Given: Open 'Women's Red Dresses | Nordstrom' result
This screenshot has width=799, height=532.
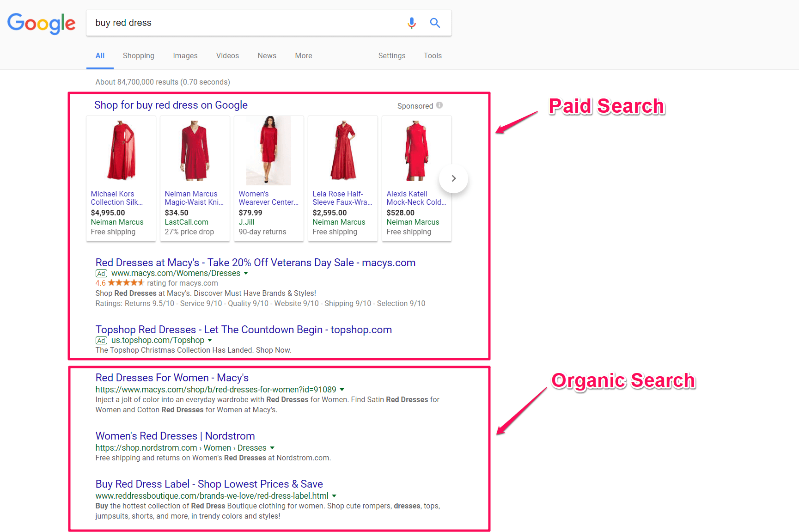Looking at the screenshot, I should click(175, 436).
